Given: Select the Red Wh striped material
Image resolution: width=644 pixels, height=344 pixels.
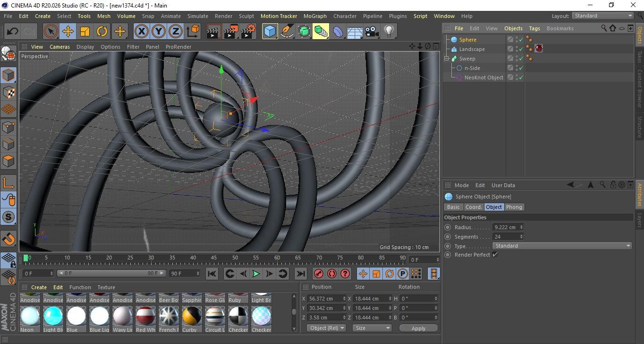Looking at the screenshot, I should click(145, 316).
